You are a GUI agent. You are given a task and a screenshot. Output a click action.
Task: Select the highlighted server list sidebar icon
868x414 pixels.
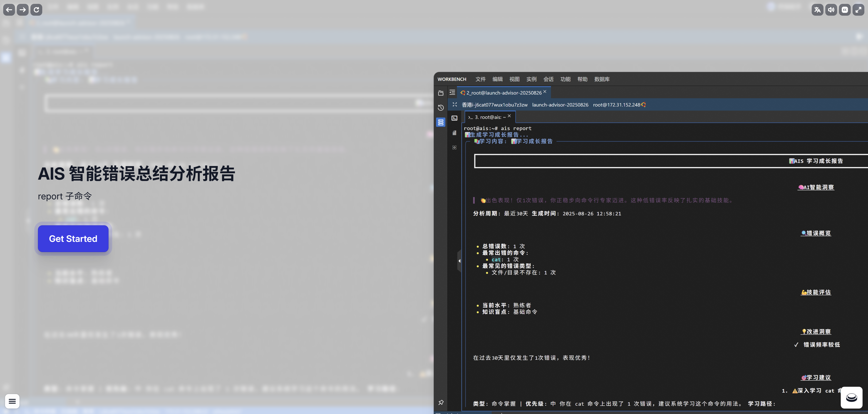[x=441, y=122]
